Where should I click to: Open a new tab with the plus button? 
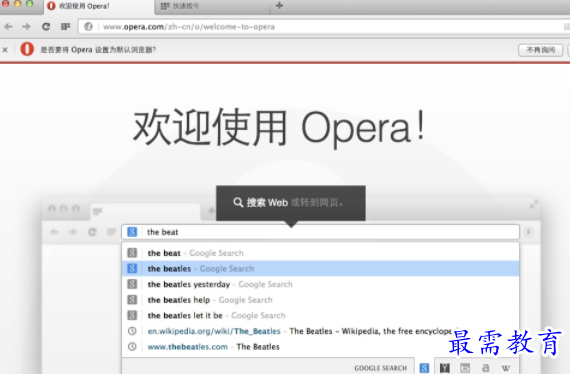[x=279, y=6]
